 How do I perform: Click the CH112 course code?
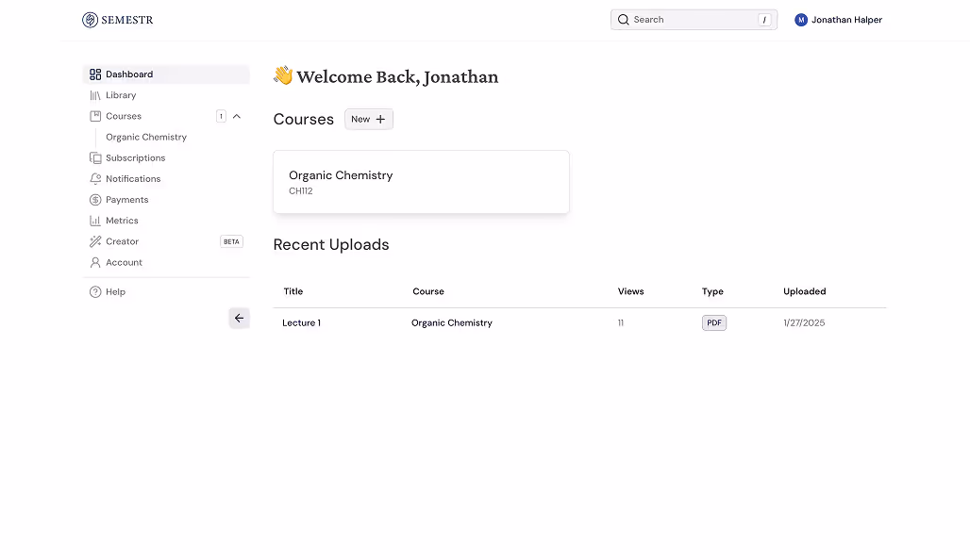click(301, 191)
